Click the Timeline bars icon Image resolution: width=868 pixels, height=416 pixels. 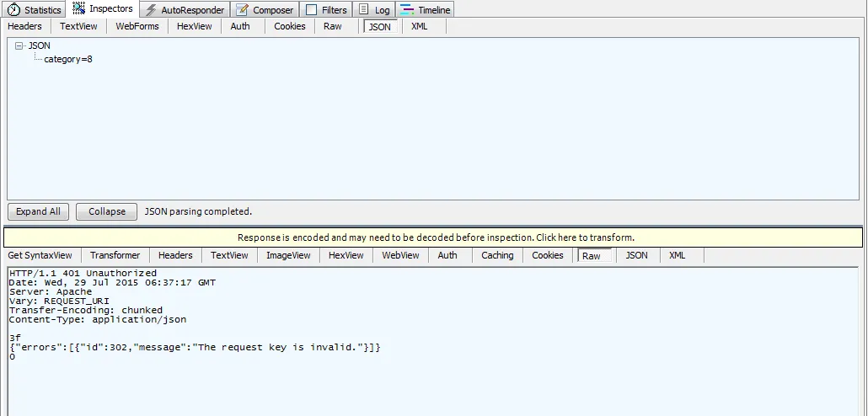pyautogui.click(x=407, y=10)
